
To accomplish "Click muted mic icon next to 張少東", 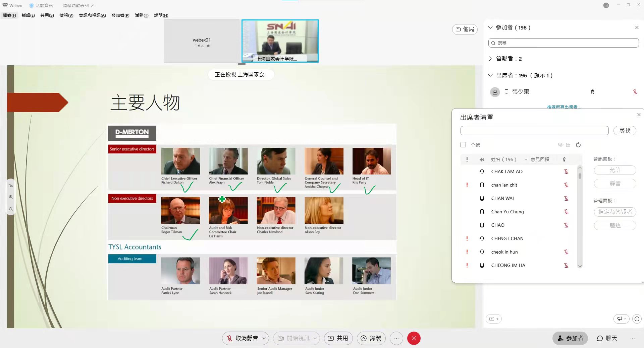I will point(635,92).
